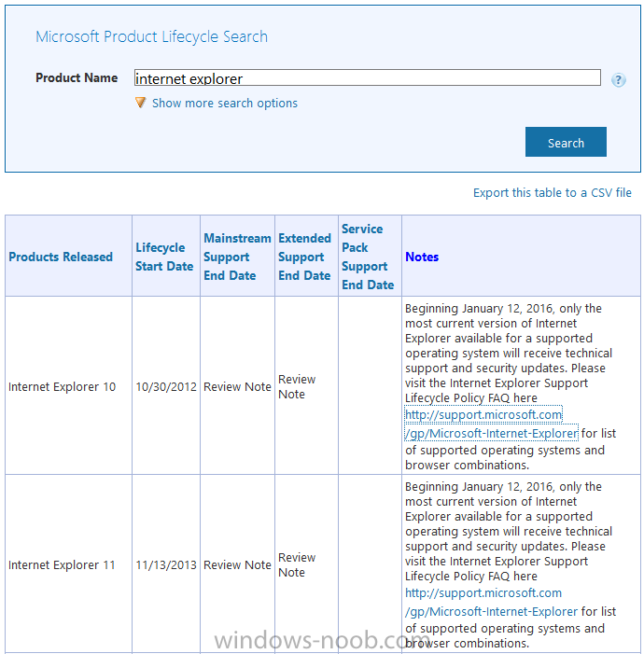Expand the search options triangle icon
This screenshot has height=654, width=644.
[x=141, y=103]
